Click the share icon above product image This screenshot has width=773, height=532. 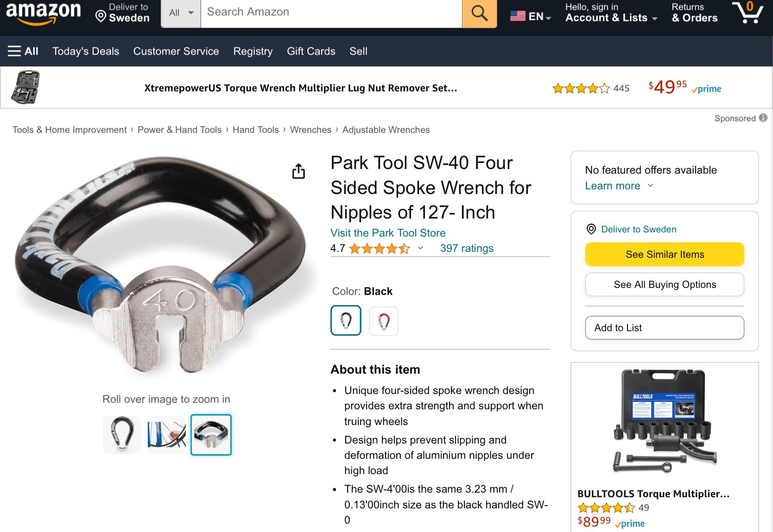click(x=298, y=171)
